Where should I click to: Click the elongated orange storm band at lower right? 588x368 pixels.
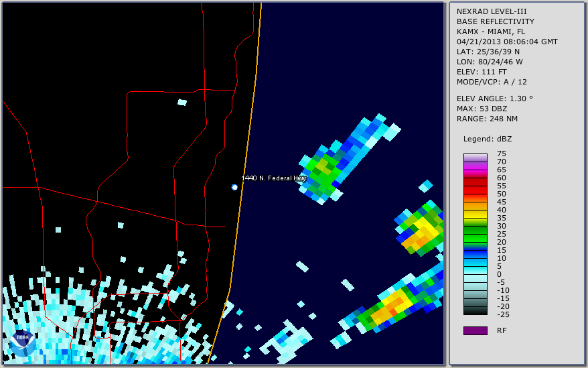392,305
